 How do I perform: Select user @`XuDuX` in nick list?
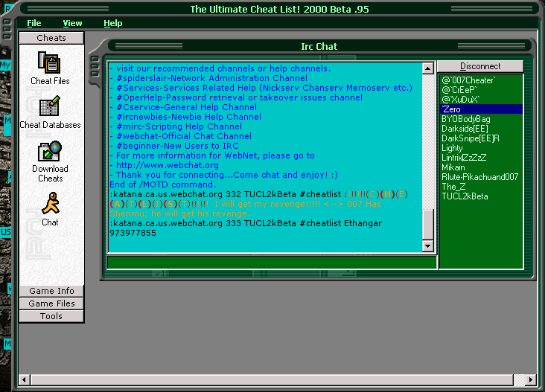click(482, 100)
